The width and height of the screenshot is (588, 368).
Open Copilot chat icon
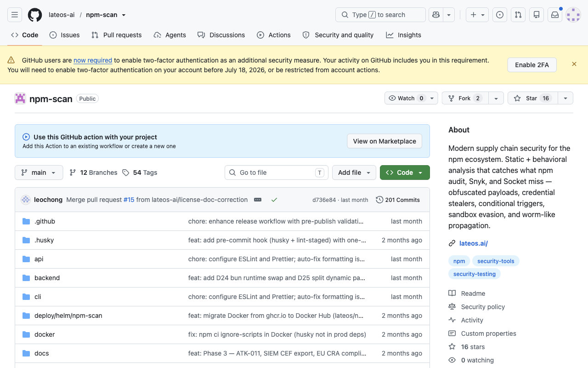pos(435,15)
